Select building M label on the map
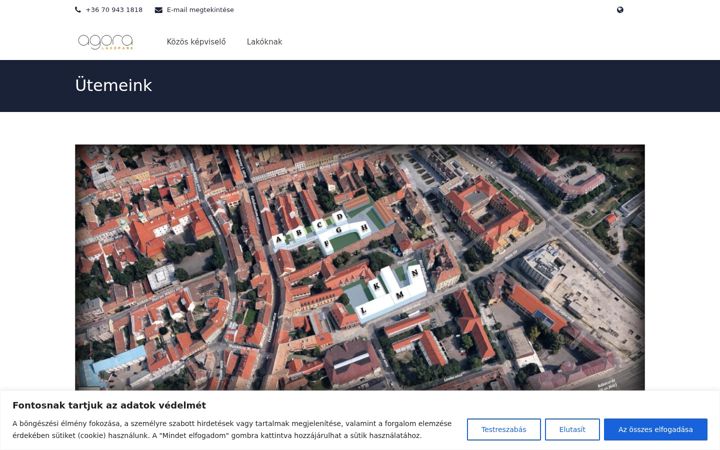This screenshot has width=720, height=450. point(400,295)
